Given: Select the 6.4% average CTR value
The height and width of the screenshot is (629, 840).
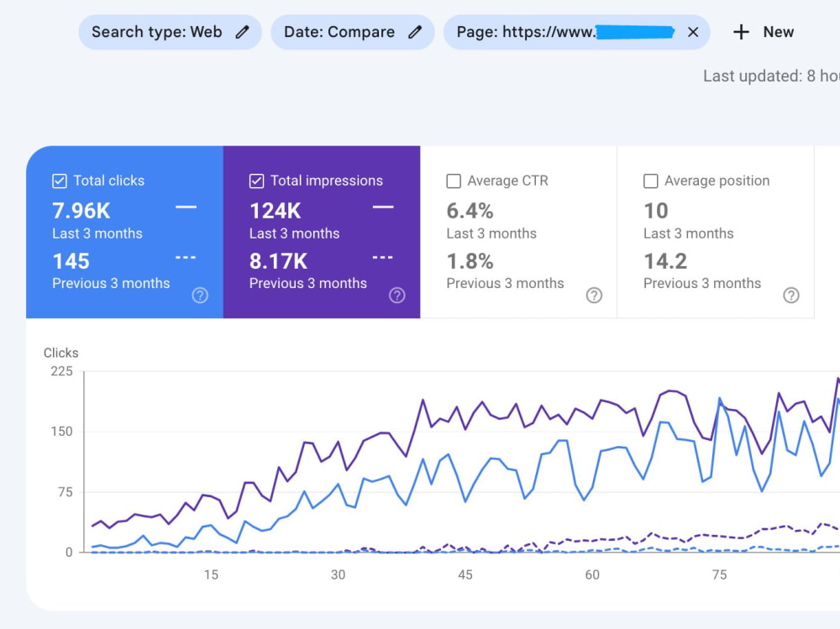Looking at the screenshot, I should pos(470,211).
